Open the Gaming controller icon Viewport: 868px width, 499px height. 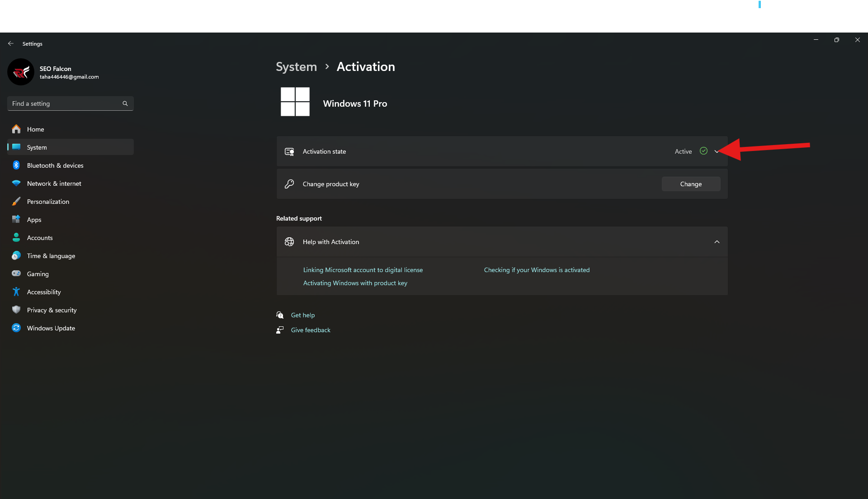point(16,274)
